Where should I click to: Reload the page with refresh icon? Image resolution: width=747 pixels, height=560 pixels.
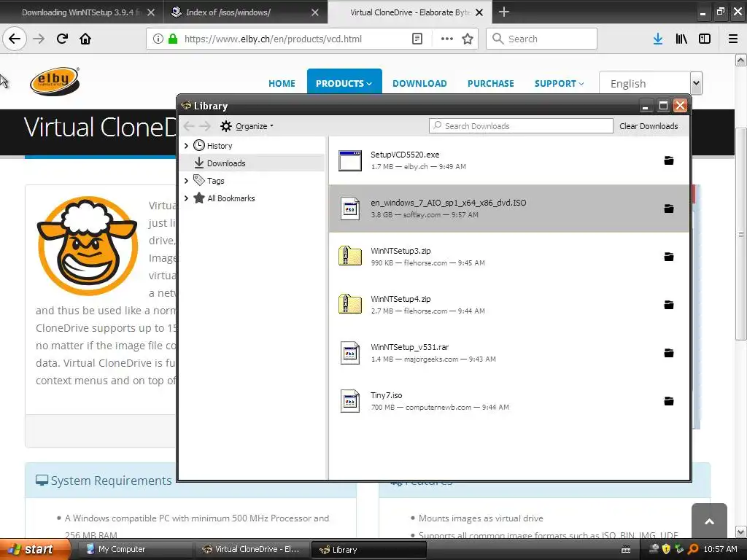point(62,39)
